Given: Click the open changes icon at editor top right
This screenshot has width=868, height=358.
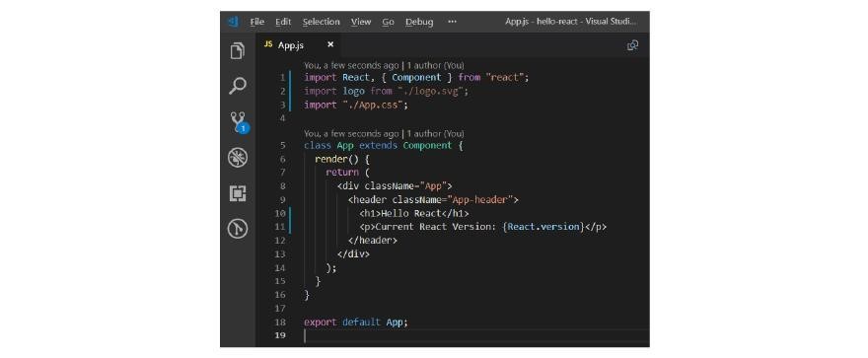Looking at the screenshot, I should coord(632,45).
